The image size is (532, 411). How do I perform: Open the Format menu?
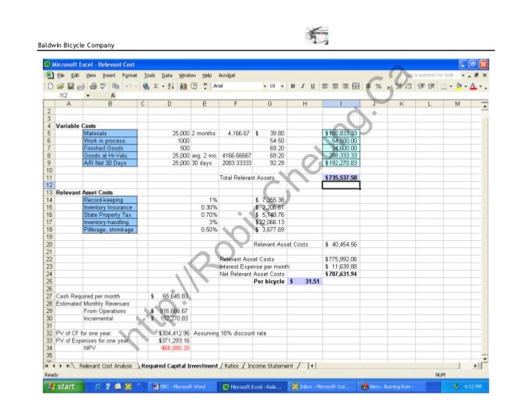click(129, 75)
